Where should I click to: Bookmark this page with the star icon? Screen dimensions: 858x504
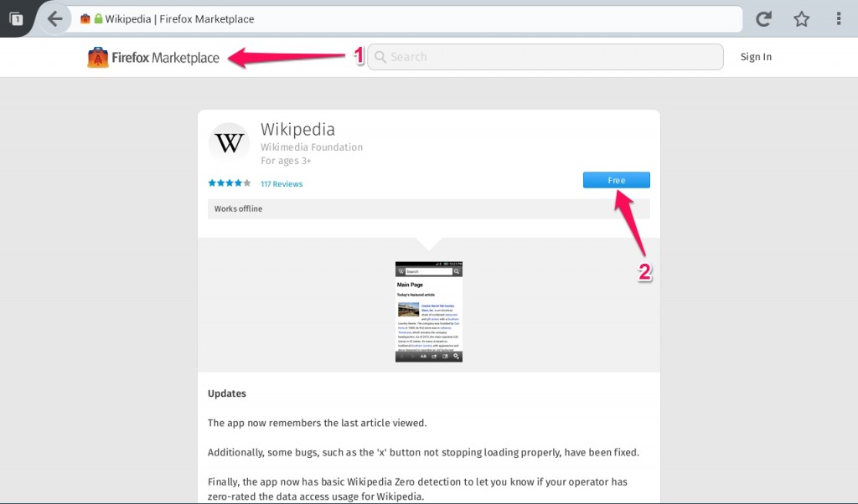pyautogui.click(x=802, y=19)
